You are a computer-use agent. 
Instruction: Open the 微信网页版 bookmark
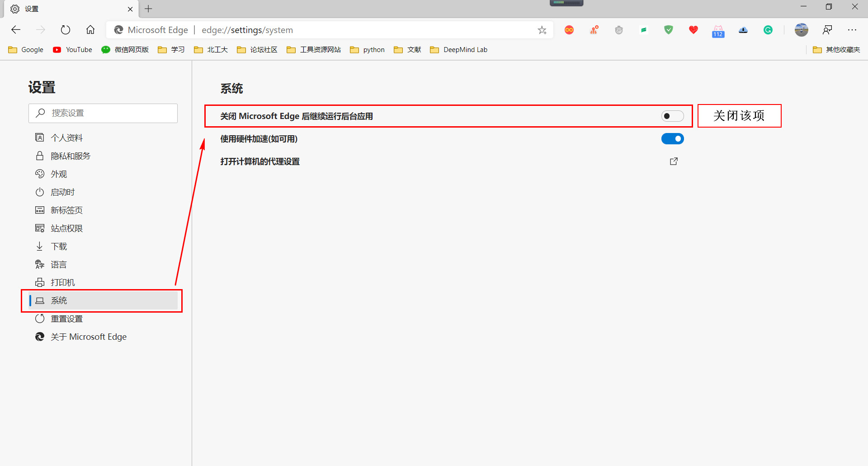[125, 50]
